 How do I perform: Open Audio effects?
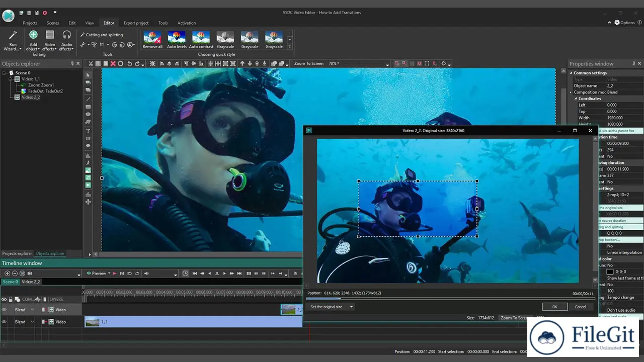(x=66, y=41)
